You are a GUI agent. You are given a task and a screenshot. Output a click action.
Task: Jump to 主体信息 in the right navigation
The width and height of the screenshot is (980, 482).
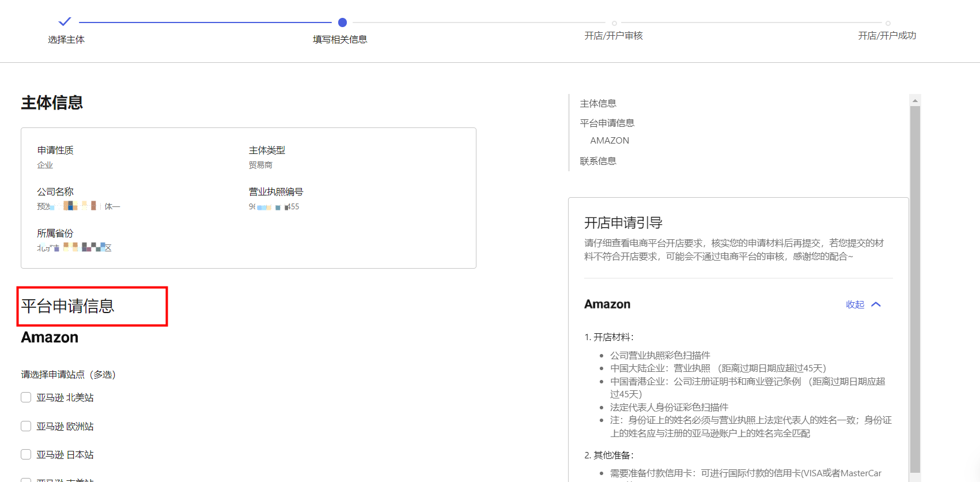click(x=598, y=104)
